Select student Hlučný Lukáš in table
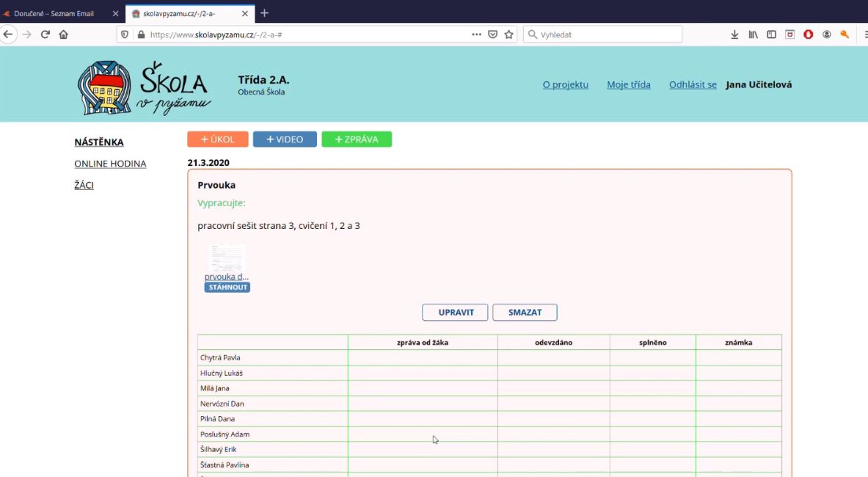 coord(222,373)
